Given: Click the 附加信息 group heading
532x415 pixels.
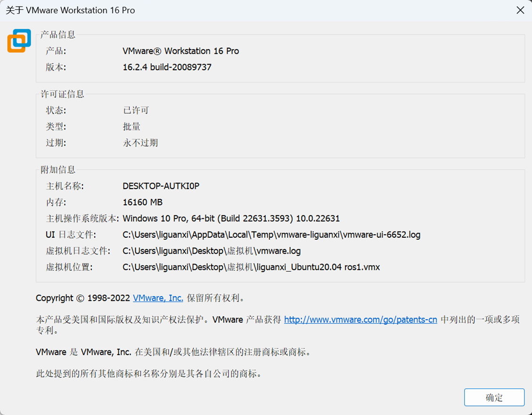Looking at the screenshot, I should click(57, 169).
